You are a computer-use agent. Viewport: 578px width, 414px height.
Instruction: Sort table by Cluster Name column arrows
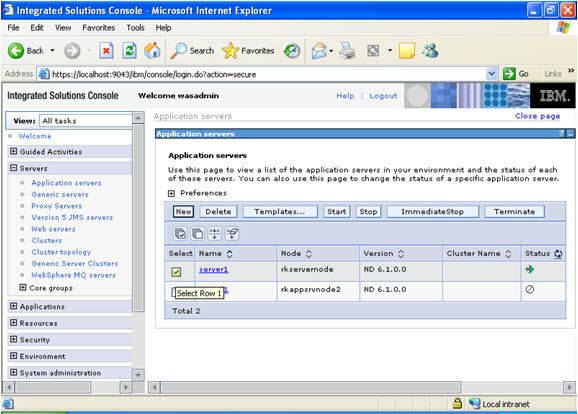tap(508, 254)
